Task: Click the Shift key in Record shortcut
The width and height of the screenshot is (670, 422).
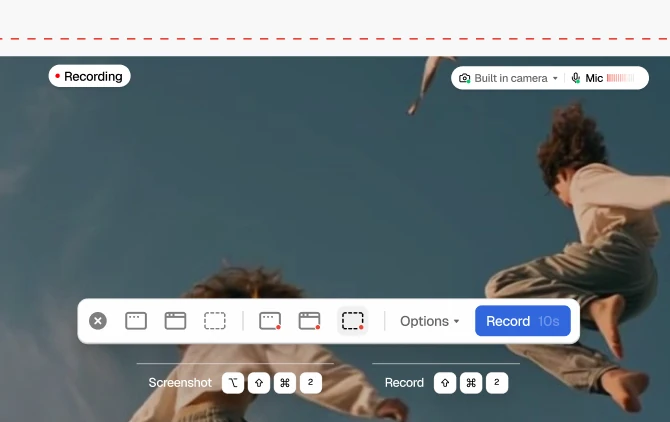Action: click(x=445, y=383)
